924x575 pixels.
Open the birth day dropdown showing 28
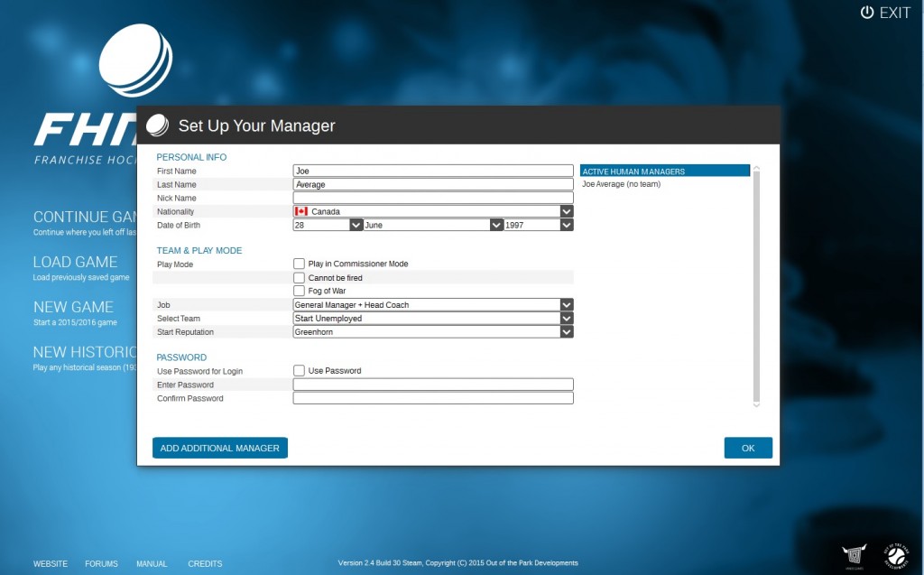327,225
